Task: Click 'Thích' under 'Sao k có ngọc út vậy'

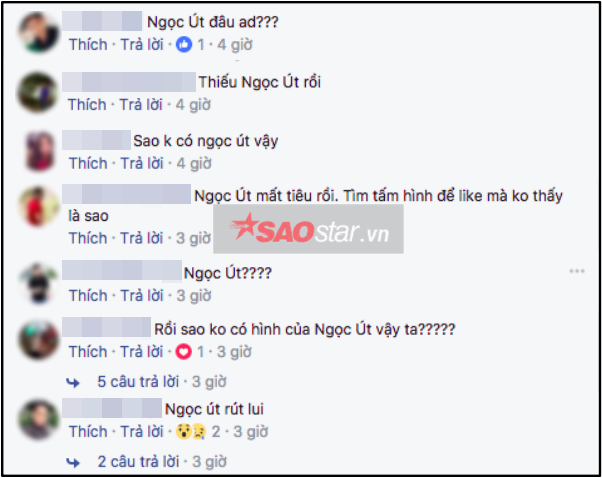Action: (x=88, y=164)
